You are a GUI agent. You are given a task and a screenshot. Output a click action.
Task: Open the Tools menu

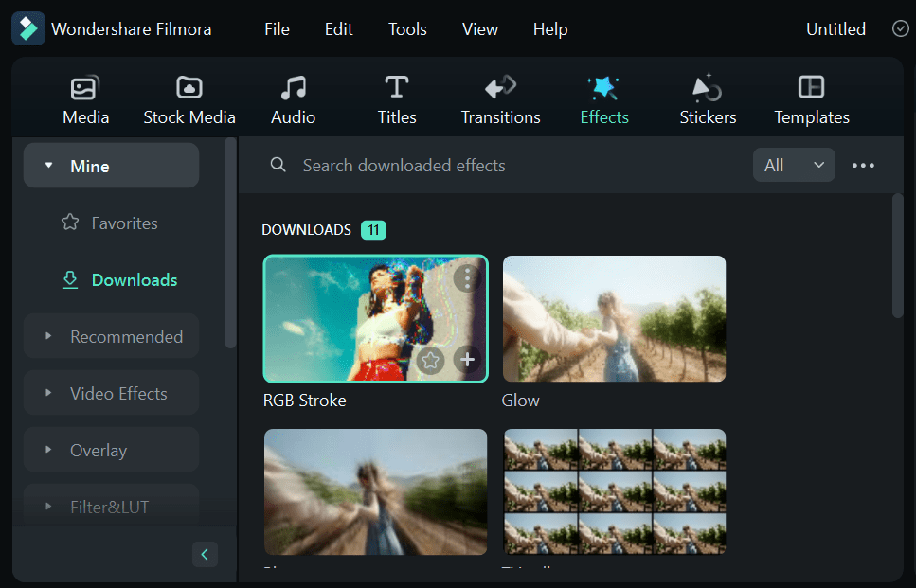coord(407,29)
